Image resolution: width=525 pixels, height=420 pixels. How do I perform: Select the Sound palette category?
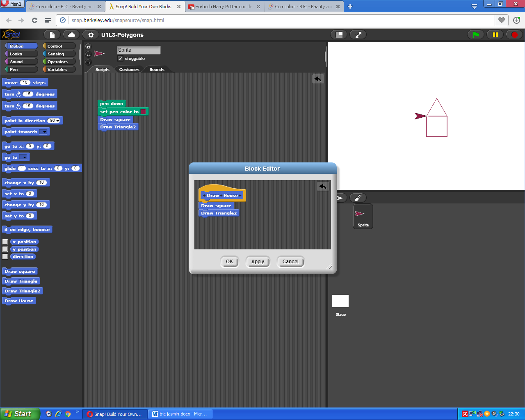point(21,62)
